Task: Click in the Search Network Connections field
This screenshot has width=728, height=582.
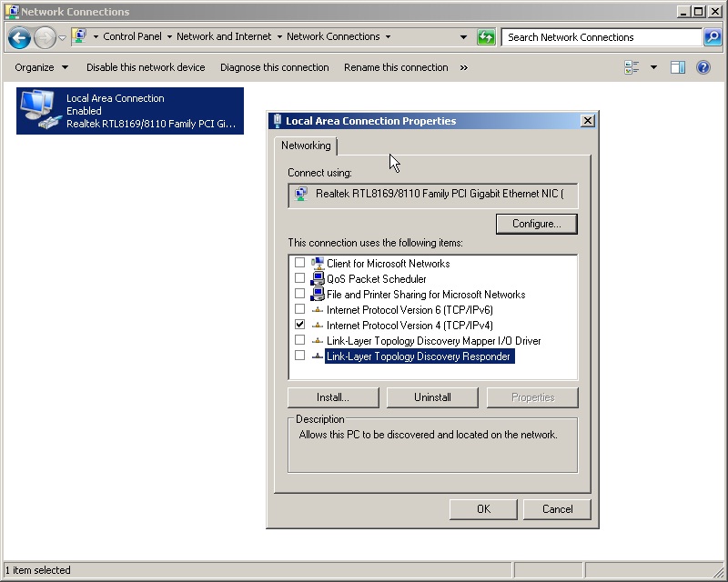Action: [602, 37]
